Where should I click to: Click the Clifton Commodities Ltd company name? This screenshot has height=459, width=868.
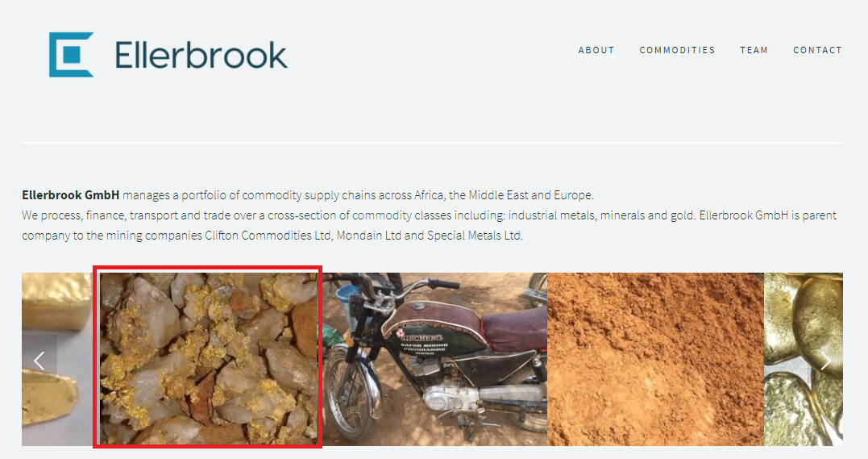(268, 235)
